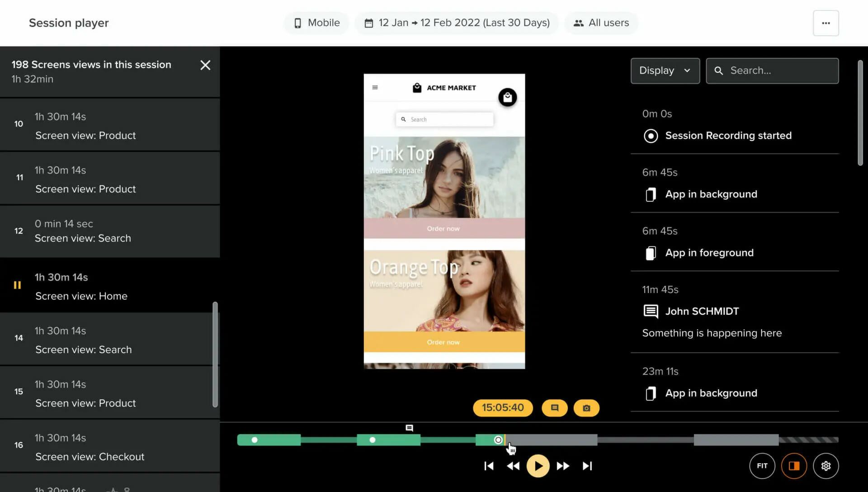Open the 12 Jan to 12 Feb date range picker
This screenshot has width=868, height=492.
pyautogui.click(x=457, y=23)
